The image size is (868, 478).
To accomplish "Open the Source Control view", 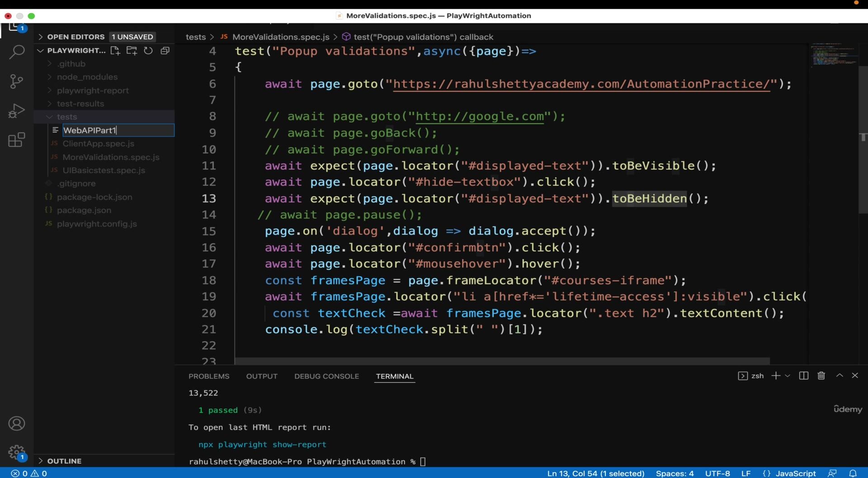I will (17, 81).
